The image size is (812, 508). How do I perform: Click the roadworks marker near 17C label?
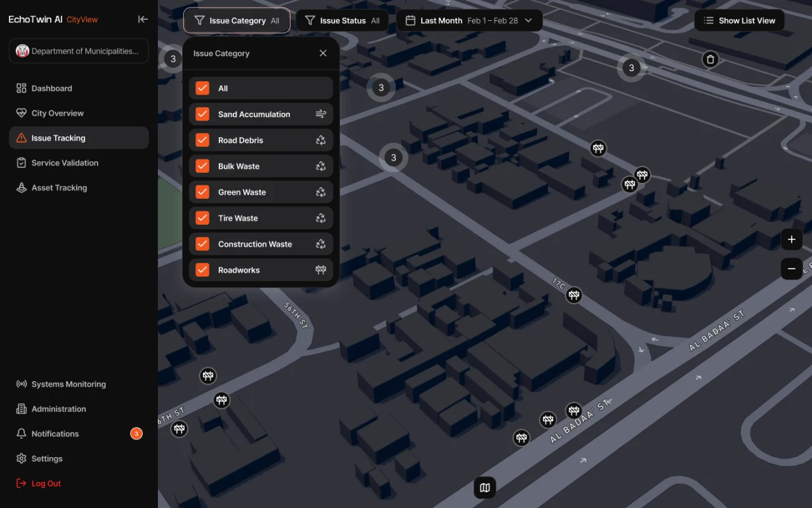click(574, 295)
